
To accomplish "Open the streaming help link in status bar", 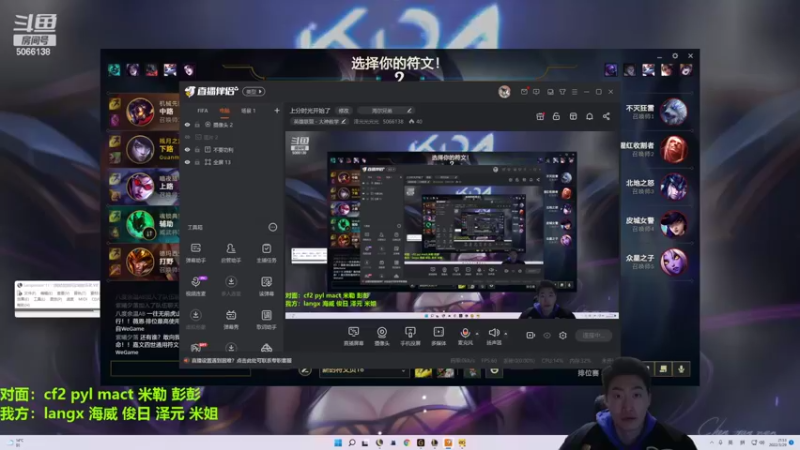I will tap(241, 360).
